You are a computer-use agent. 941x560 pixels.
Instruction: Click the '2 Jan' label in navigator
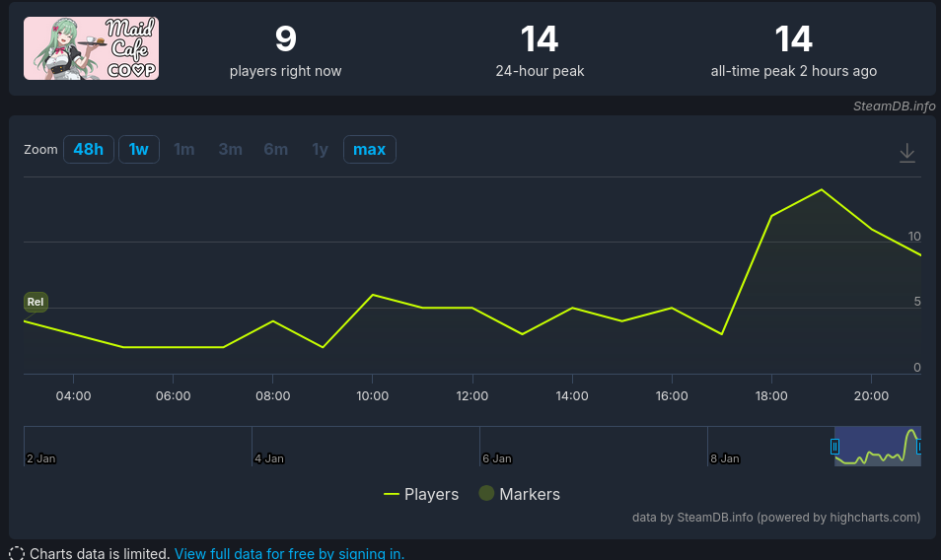click(x=40, y=458)
